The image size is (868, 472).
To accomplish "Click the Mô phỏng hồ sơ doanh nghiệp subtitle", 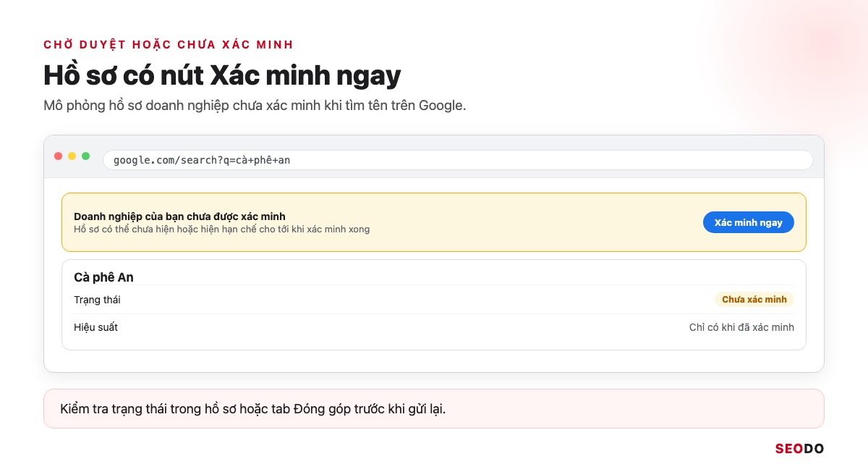I will 255,106.
